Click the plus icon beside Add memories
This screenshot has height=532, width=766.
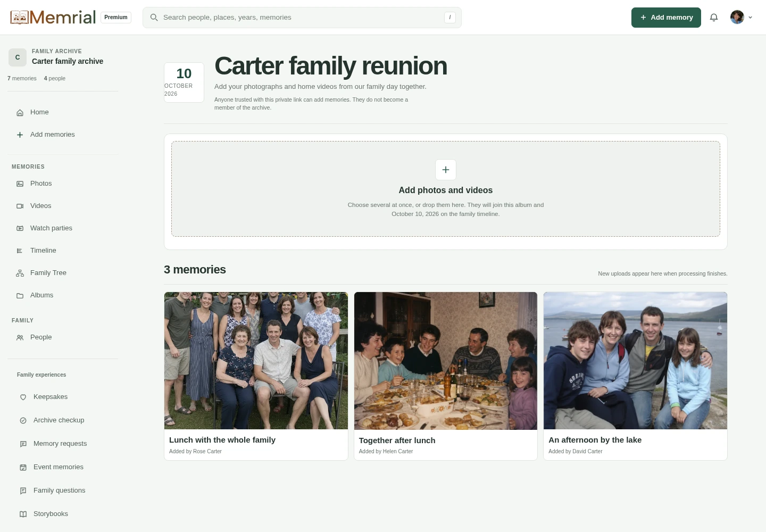tap(20, 135)
